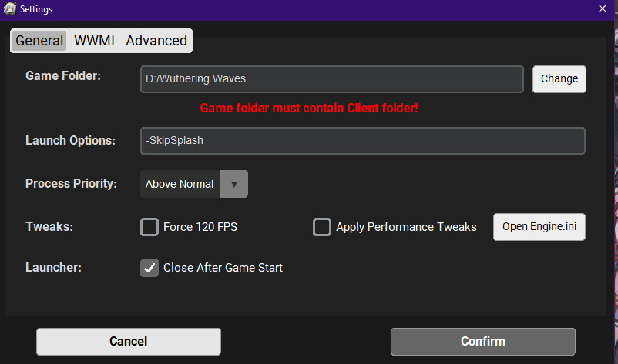Confirm the settings
618x364 pixels.
(x=482, y=341)
